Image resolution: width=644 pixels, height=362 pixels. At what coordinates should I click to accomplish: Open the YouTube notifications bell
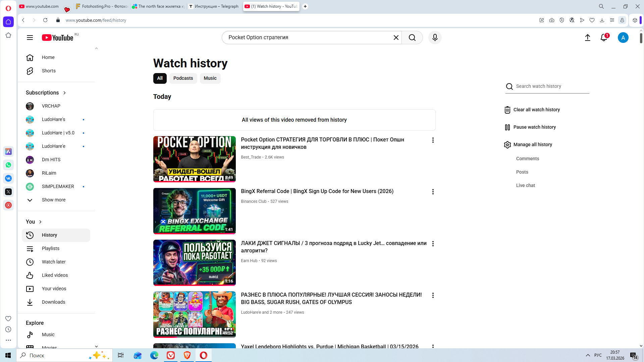(604, 38)
